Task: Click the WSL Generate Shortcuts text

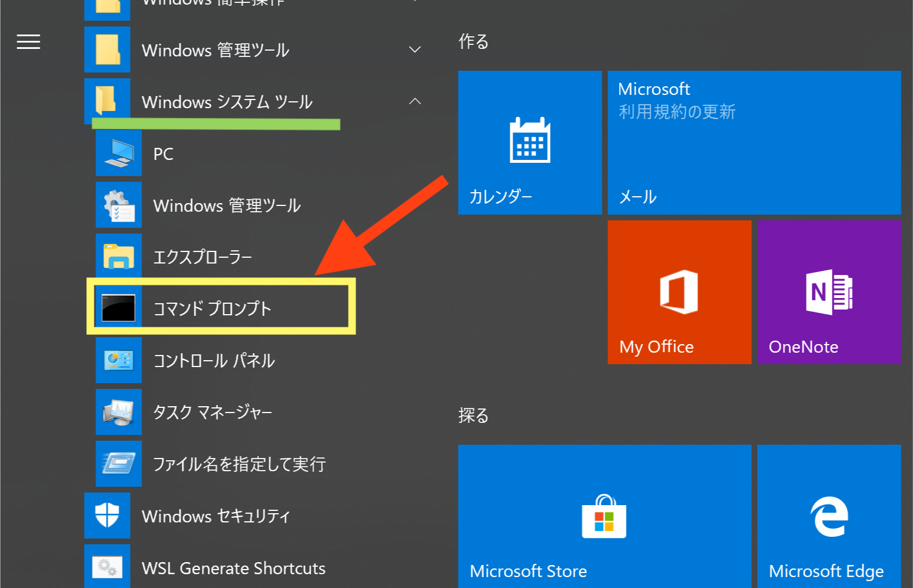Action: pyautogui.click(x=234, y=568)
